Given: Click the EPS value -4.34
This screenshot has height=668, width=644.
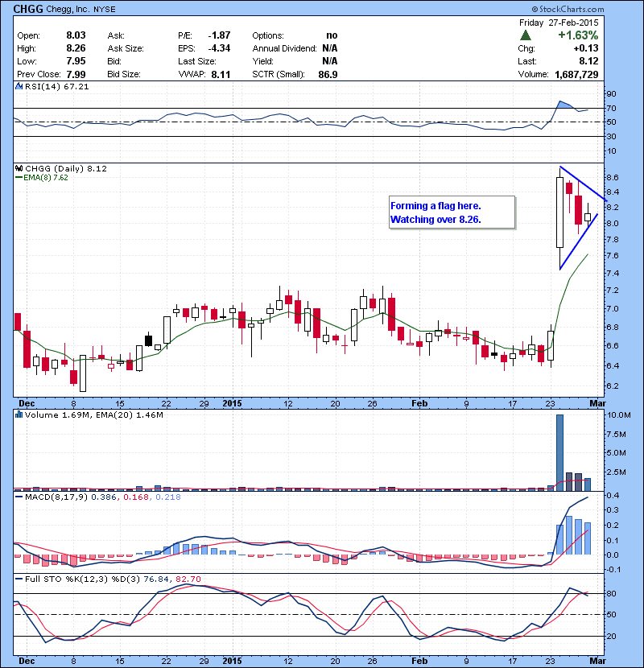Looking at the screenshot, I should (x=219, y=48).
